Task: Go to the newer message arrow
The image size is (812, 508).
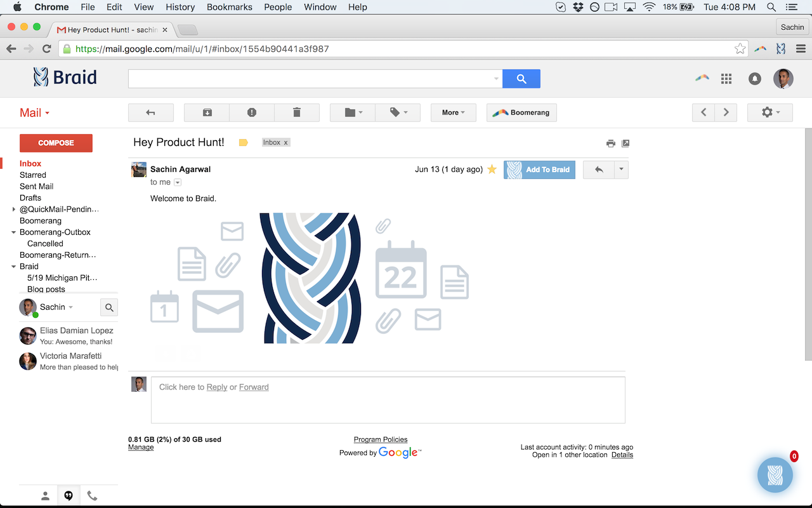Action: point(704,112)
